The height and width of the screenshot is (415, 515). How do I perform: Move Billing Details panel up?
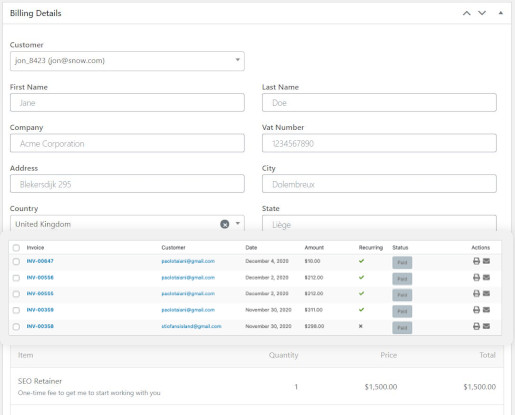click(467, 13)
